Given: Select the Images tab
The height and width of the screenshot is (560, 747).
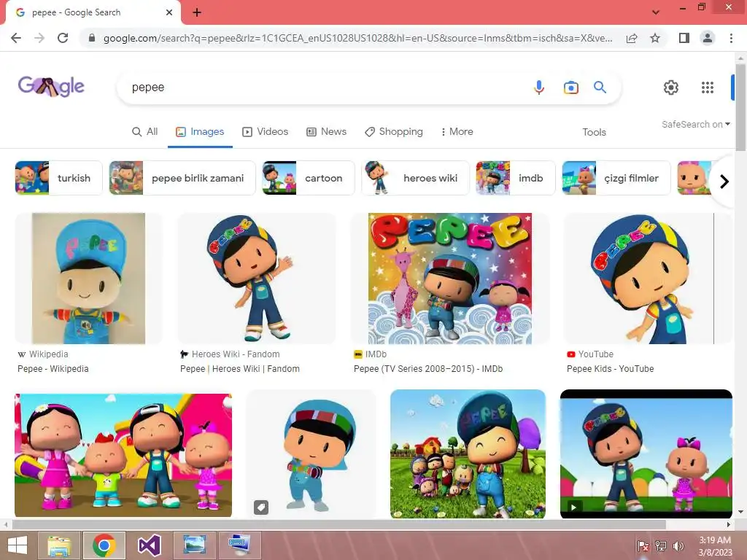Looking at the screenshot, I should click(200, 132).
